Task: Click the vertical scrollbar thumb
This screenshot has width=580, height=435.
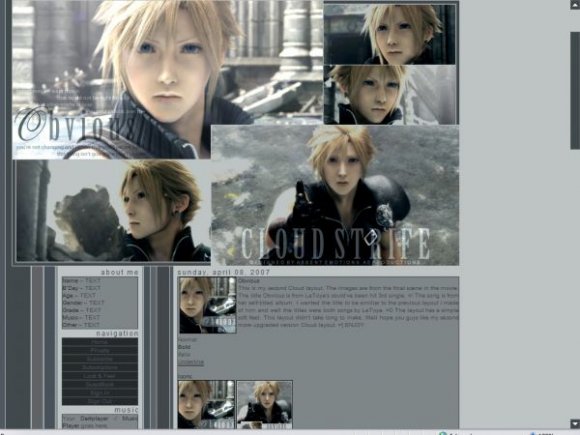Action: tap(575, 91)
